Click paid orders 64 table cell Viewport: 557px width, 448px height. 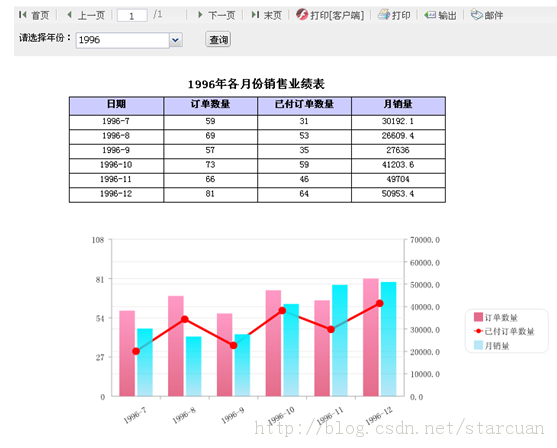[x=304, y=195]
